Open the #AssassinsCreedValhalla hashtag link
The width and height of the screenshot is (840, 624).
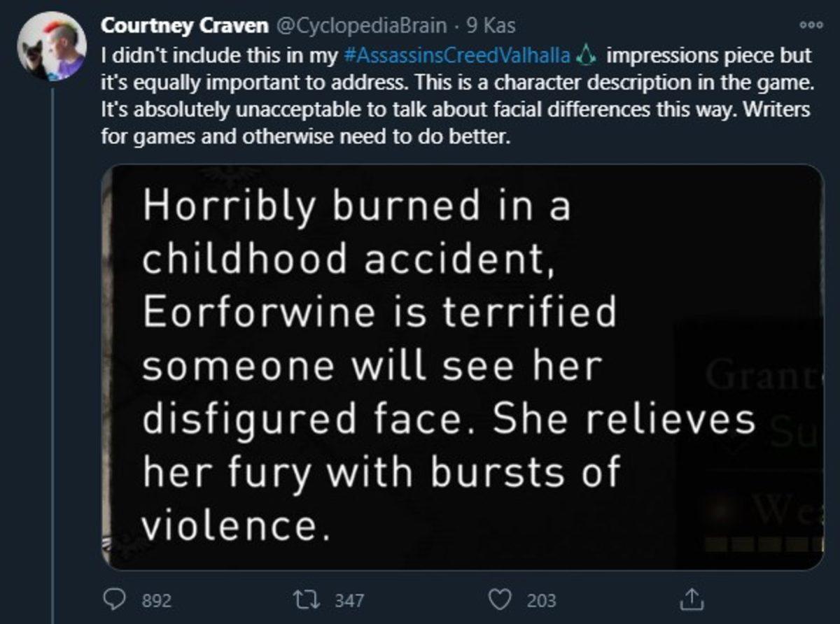pyautogui.click(x=459, y=55)
